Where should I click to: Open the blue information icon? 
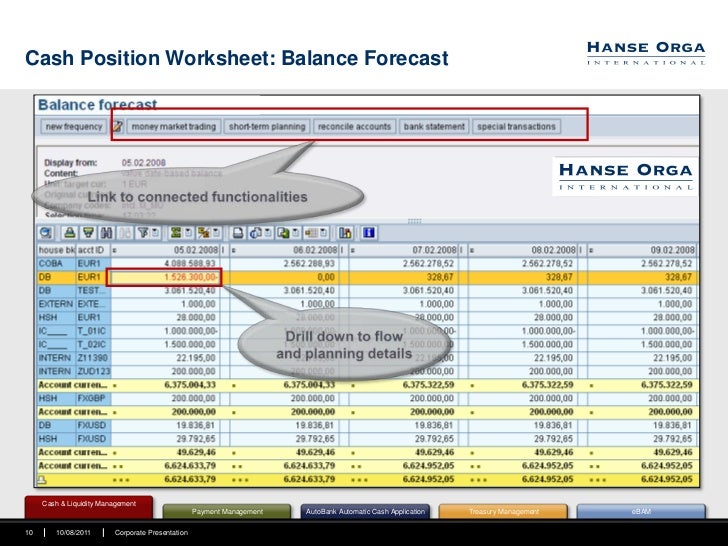(x=369, y=233)
